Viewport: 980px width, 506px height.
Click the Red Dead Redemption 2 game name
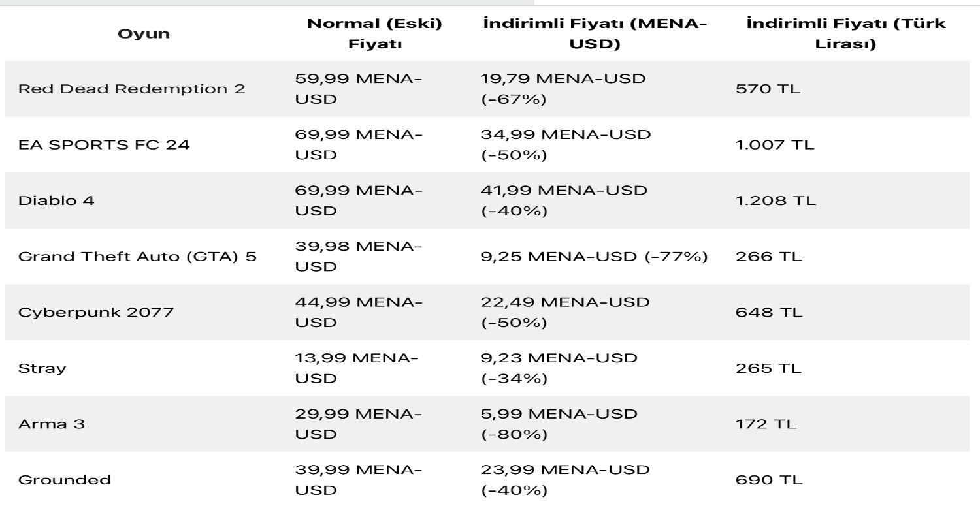point(131,89)
